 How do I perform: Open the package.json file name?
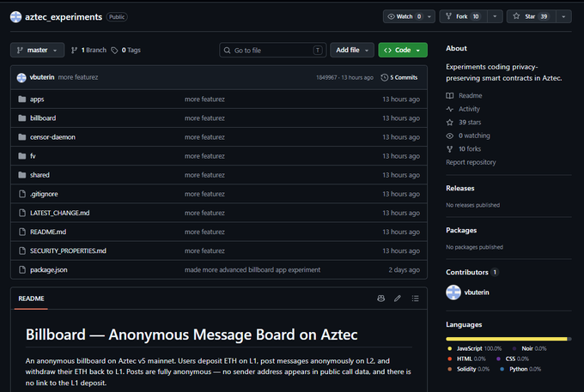(x=49, y=269)
